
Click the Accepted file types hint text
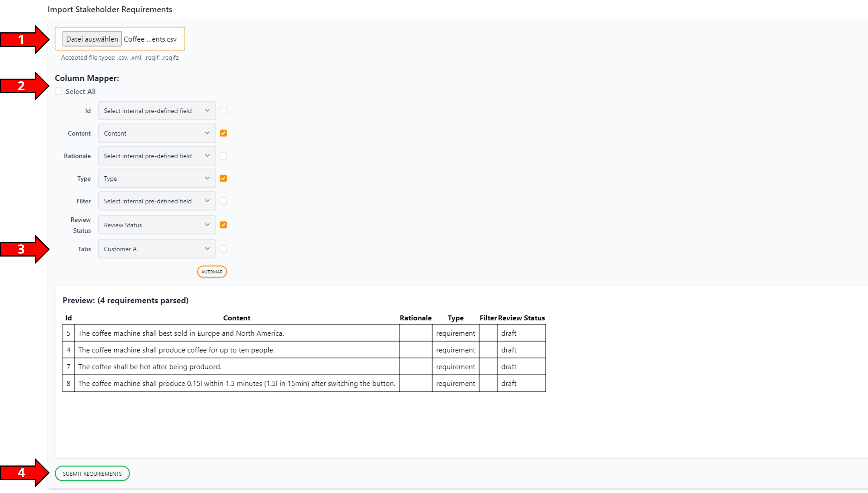click(x=120, y=58)
